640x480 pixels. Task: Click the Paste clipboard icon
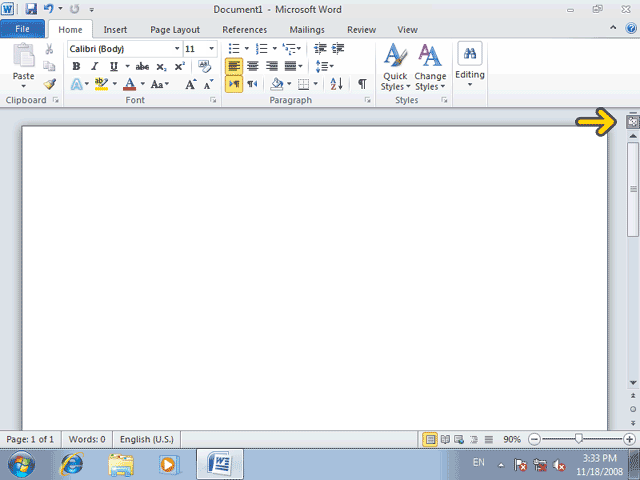click(23, 55)
